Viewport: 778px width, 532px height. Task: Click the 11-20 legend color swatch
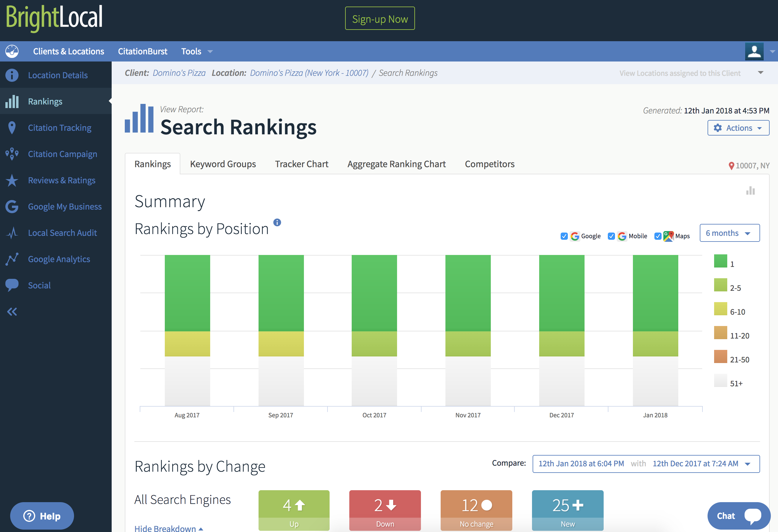[720, 333]
